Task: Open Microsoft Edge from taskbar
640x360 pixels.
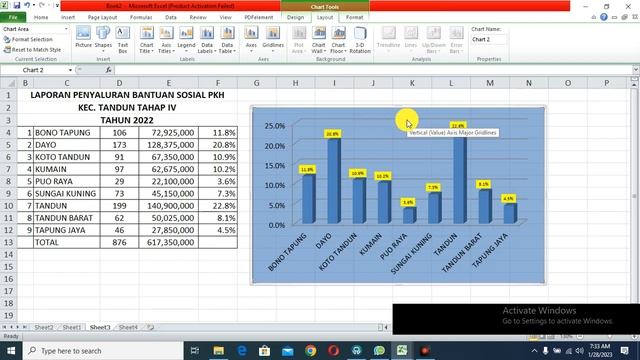Action: click(242, 351)
